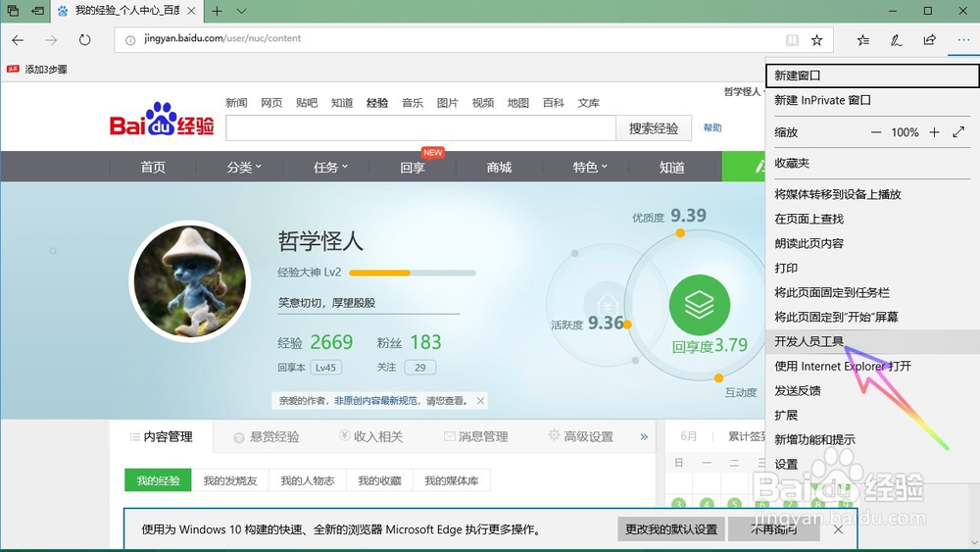Screen dimensions: 980x552
Task: Expand the 任务 navigation dropdown
Action: [330, 167]
